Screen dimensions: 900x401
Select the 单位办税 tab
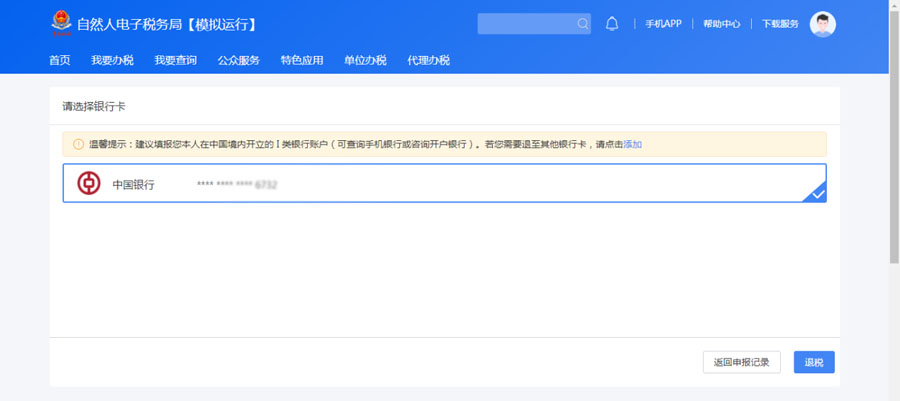365,60
